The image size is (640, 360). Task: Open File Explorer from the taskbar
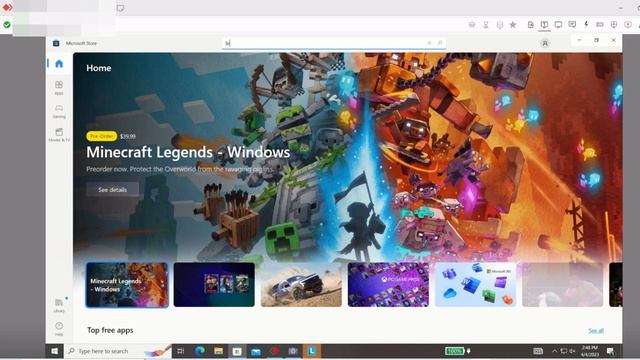[x=218, y=351]
